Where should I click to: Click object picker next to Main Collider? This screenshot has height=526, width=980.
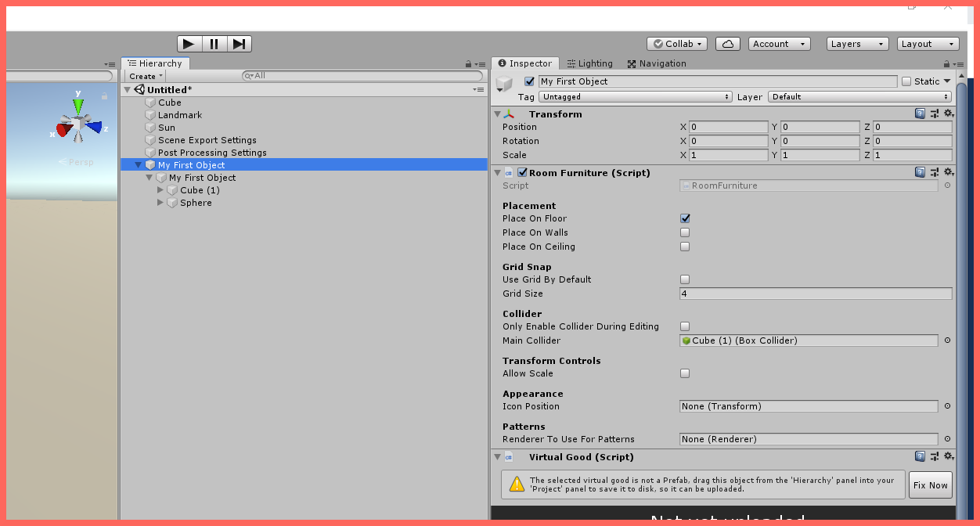pos(947,340)
